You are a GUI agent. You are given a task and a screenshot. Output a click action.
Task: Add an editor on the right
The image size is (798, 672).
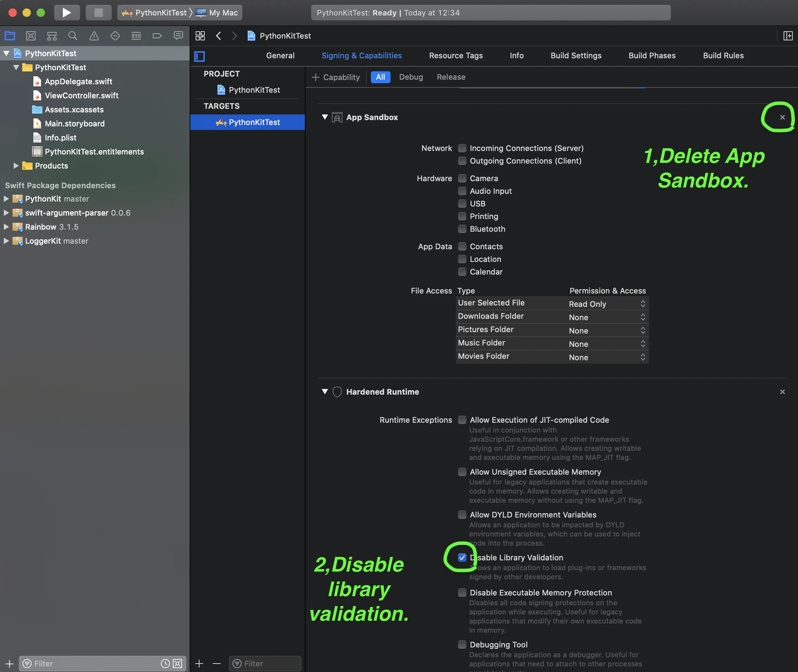[788, 36]
